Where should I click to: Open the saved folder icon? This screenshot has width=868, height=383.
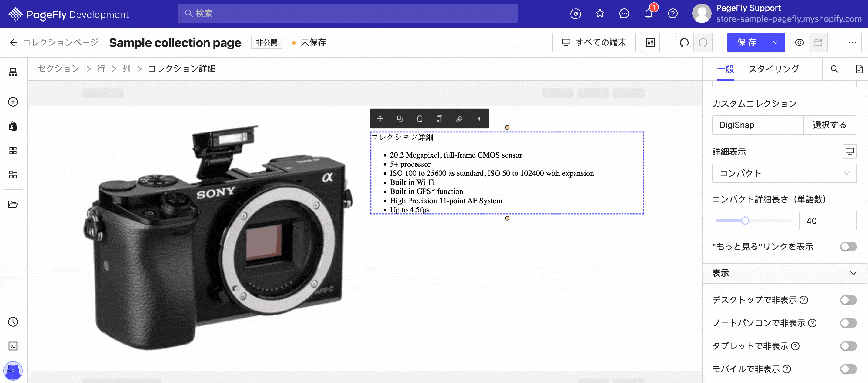13,204
